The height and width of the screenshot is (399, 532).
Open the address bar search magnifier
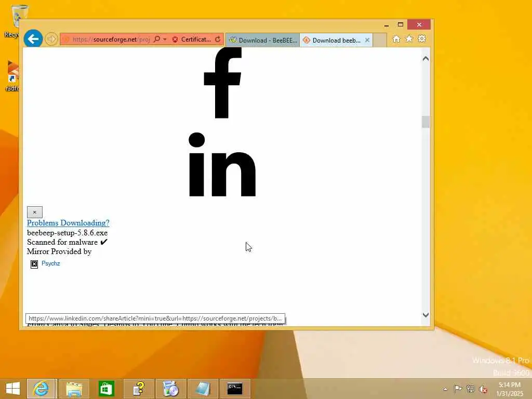click(157, 39)
